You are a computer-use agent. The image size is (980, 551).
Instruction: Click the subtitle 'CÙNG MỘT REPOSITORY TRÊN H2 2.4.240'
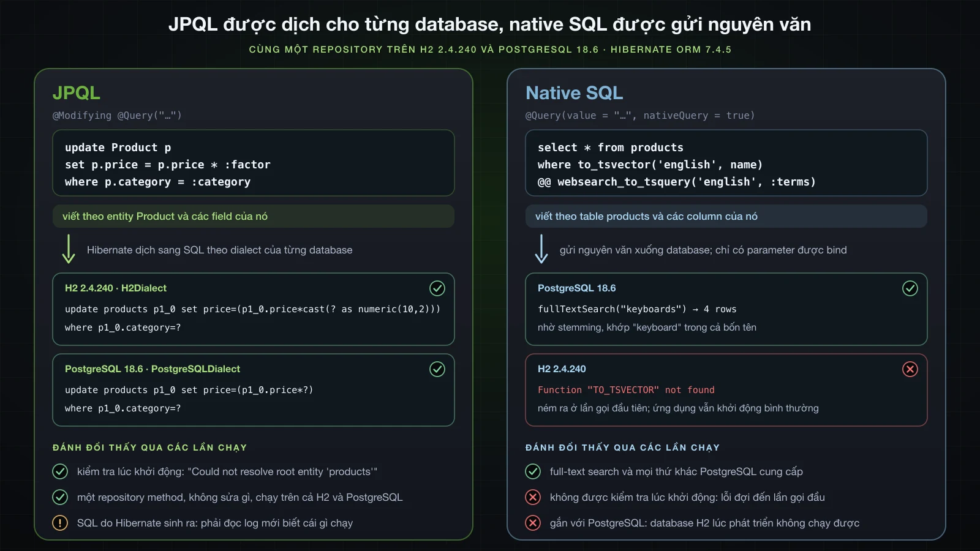363,50
